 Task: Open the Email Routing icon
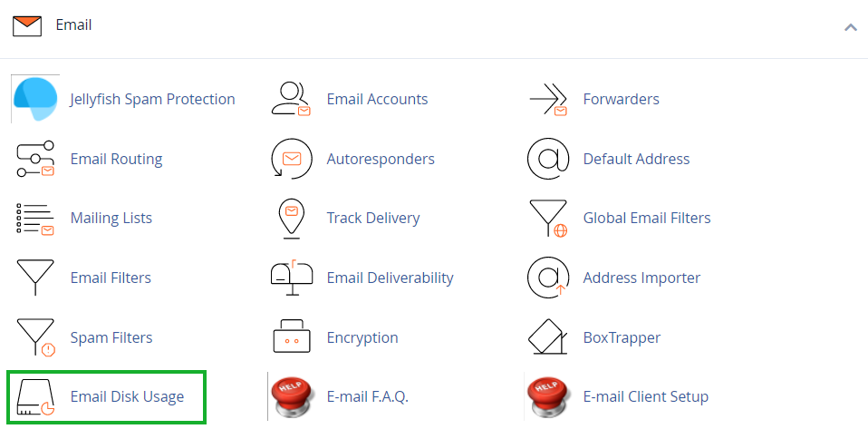point(35,159)
